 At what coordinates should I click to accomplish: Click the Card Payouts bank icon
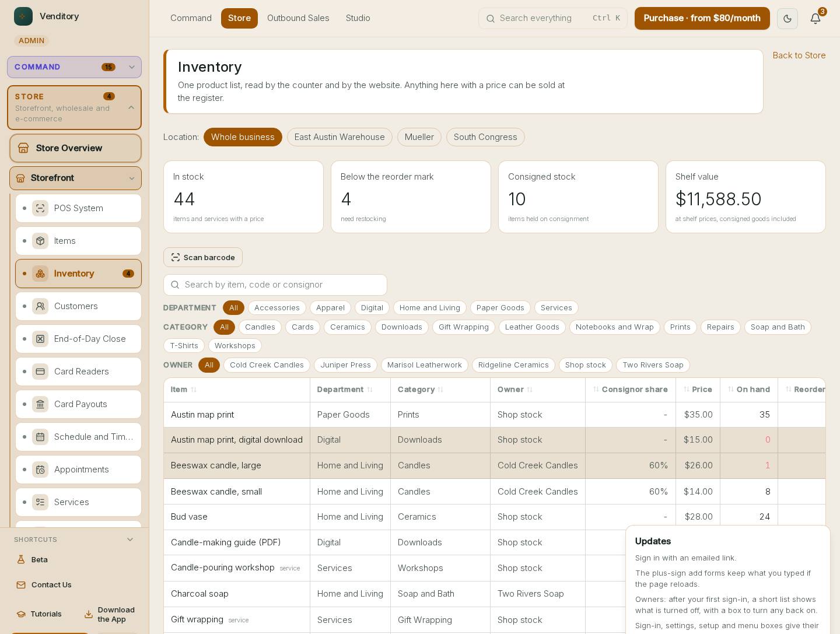tap(40, 404)
